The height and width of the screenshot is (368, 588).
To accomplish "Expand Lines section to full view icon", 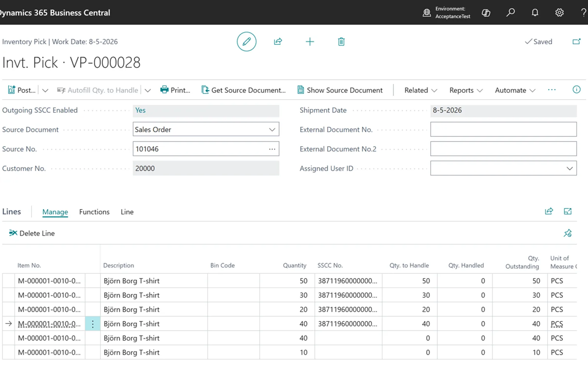I will click(x=567, y=211).
